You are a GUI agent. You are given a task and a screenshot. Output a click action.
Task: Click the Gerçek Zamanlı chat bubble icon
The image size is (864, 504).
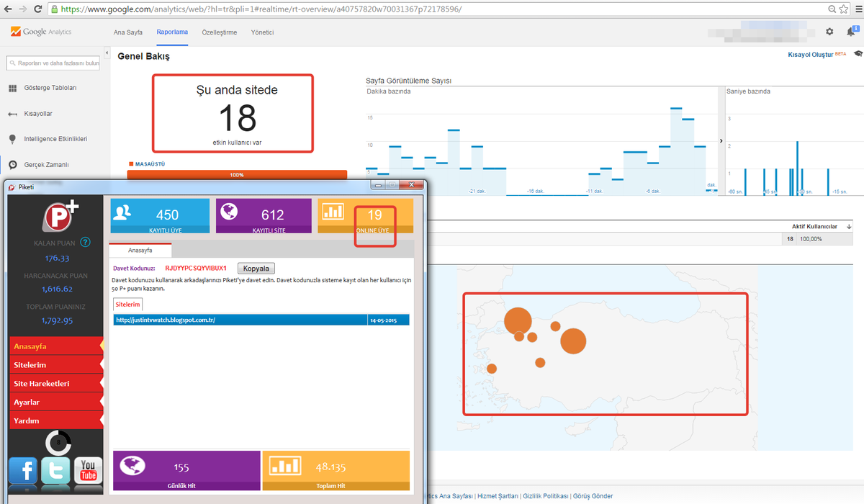tap(12, 164)
